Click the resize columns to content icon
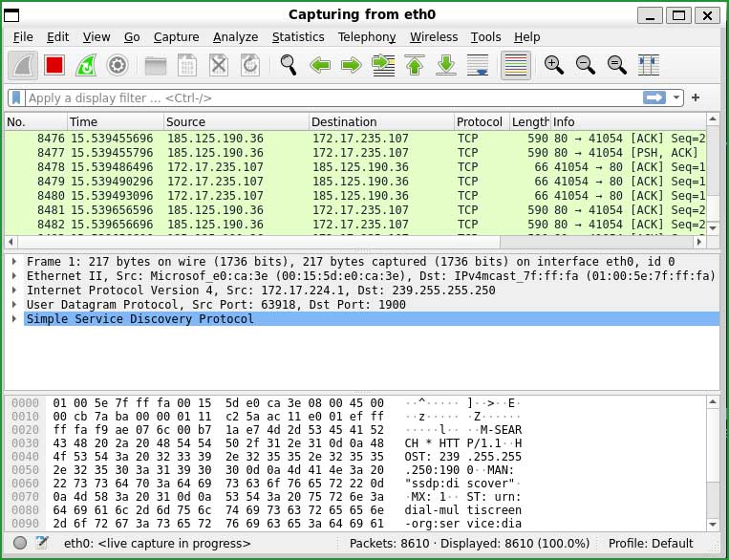729x560 pixels. [649, 65]
